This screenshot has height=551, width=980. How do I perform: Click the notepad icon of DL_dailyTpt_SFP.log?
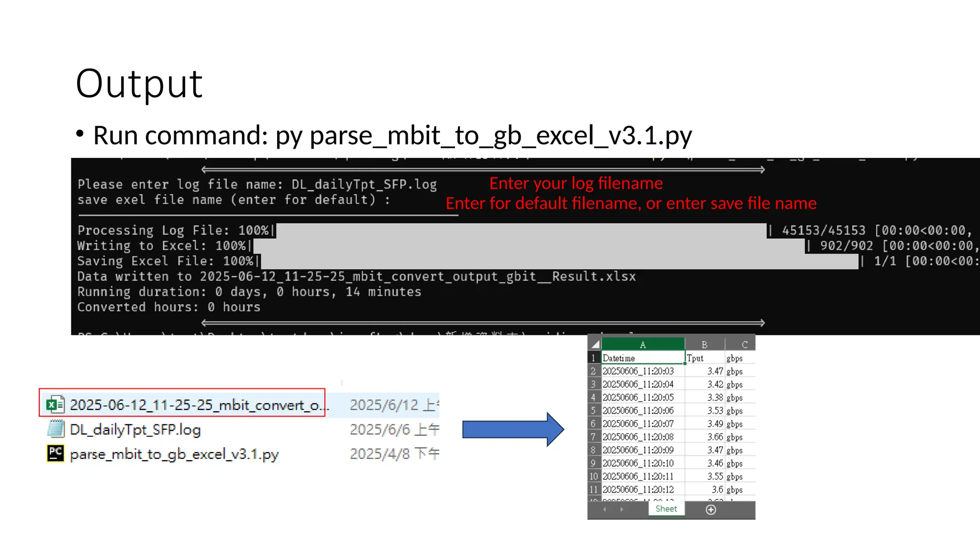[56, 429]
